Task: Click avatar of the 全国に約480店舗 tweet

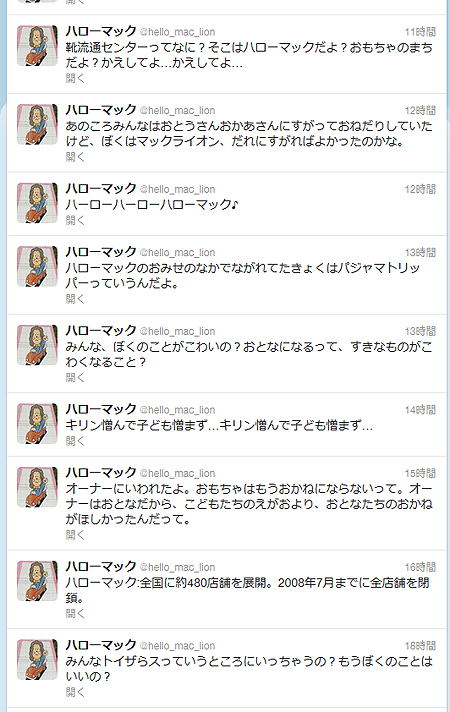Action: [38, 581]
